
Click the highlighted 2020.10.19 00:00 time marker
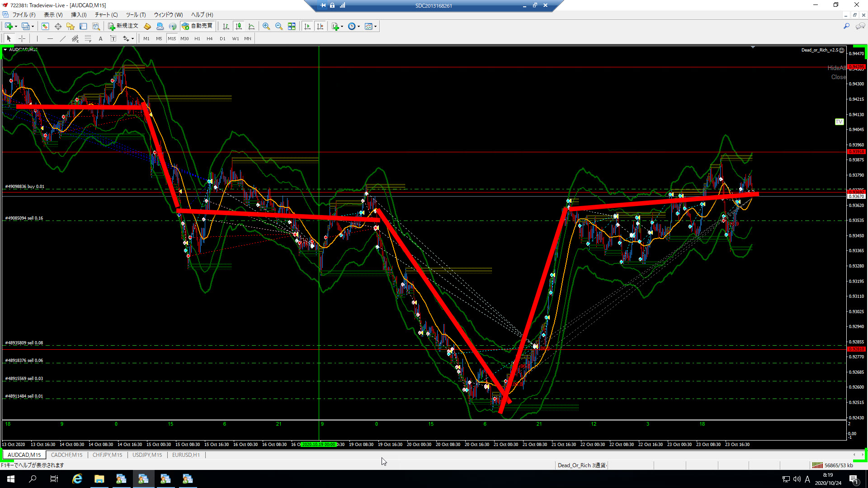pyautogui.click(x=319, y=444)
